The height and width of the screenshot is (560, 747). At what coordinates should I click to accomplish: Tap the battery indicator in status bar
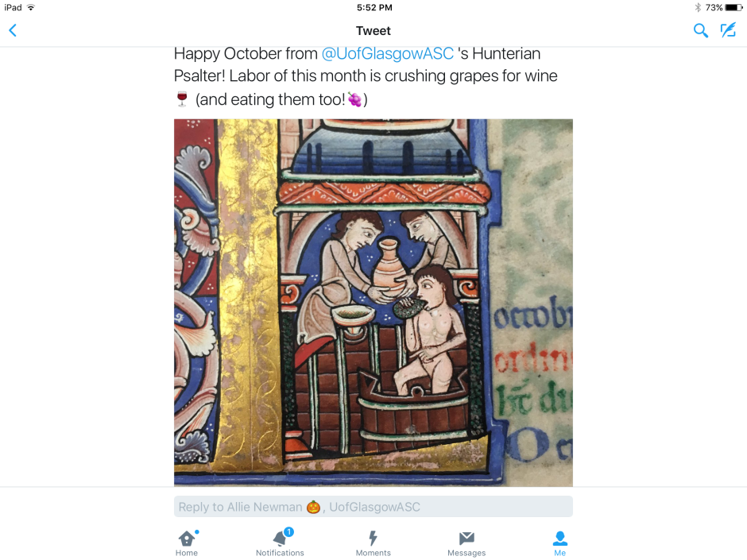(x=732, y=7)
